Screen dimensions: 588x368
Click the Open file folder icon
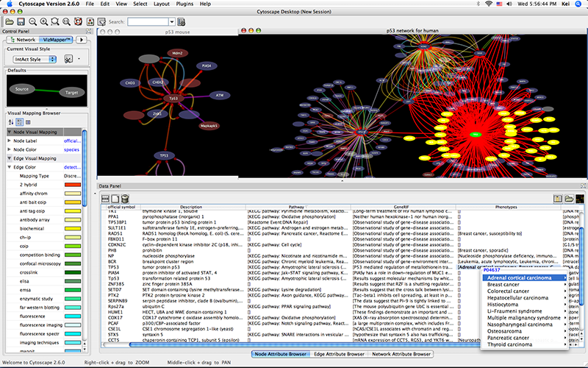[8, 22]
